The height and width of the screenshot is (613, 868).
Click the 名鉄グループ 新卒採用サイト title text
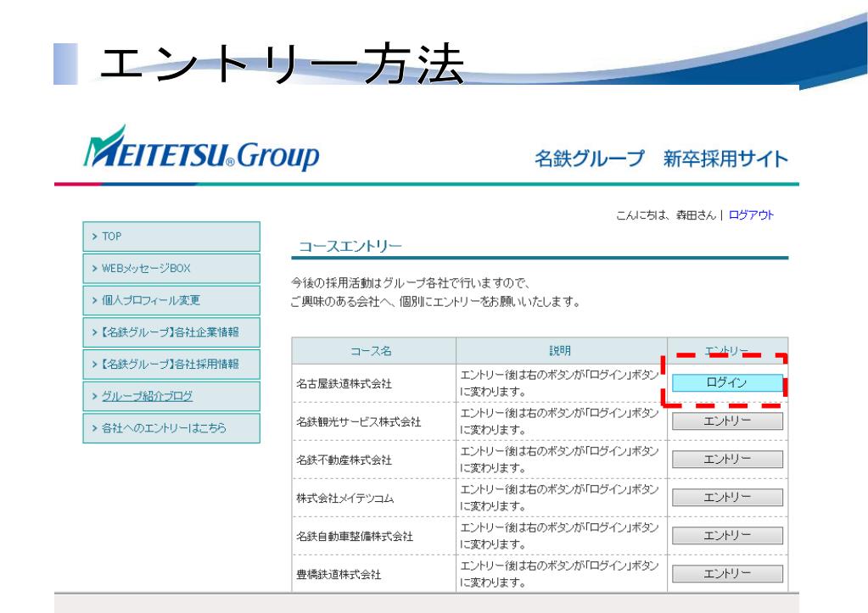pos(661,159)
